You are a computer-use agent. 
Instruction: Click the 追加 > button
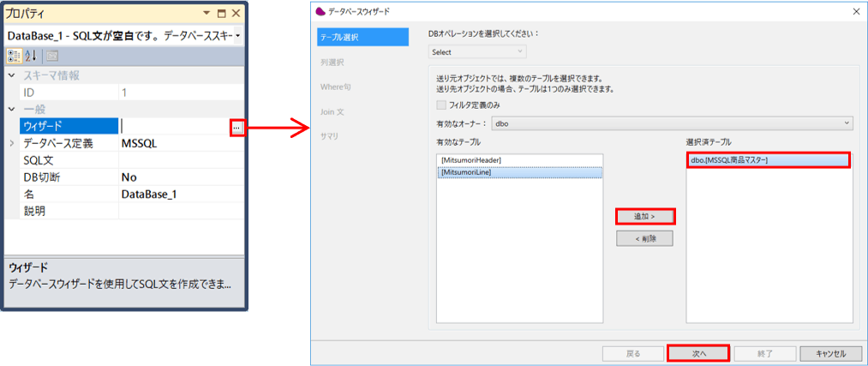[x=644, y=217]
